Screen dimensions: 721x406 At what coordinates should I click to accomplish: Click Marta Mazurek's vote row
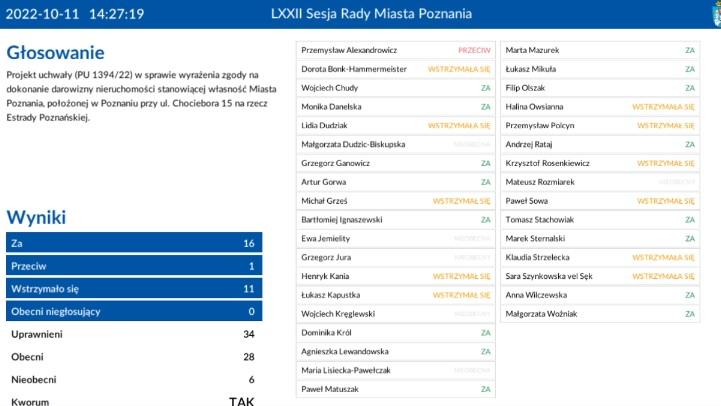599,50
